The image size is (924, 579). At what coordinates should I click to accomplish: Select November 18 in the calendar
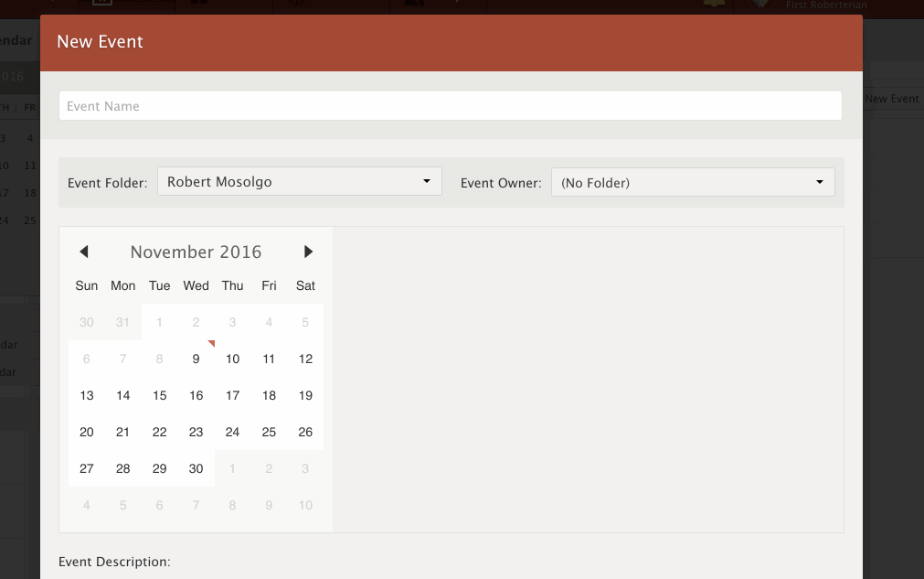pos(269,395)
